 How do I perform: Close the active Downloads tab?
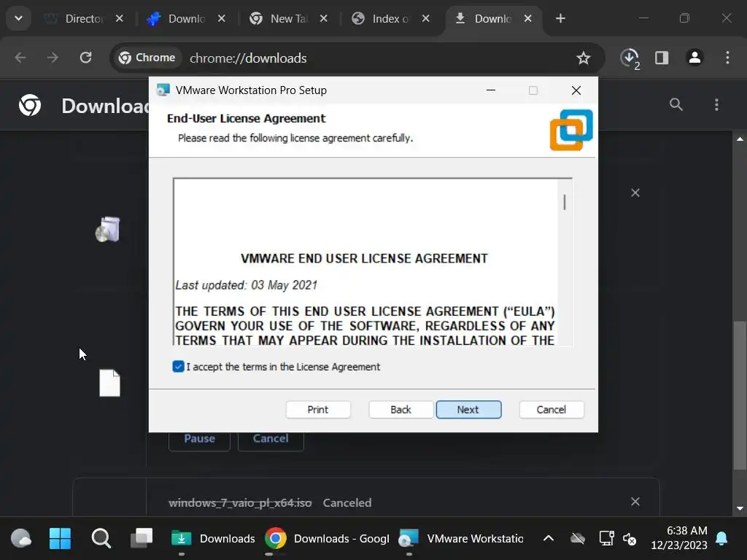pos(528,18)
